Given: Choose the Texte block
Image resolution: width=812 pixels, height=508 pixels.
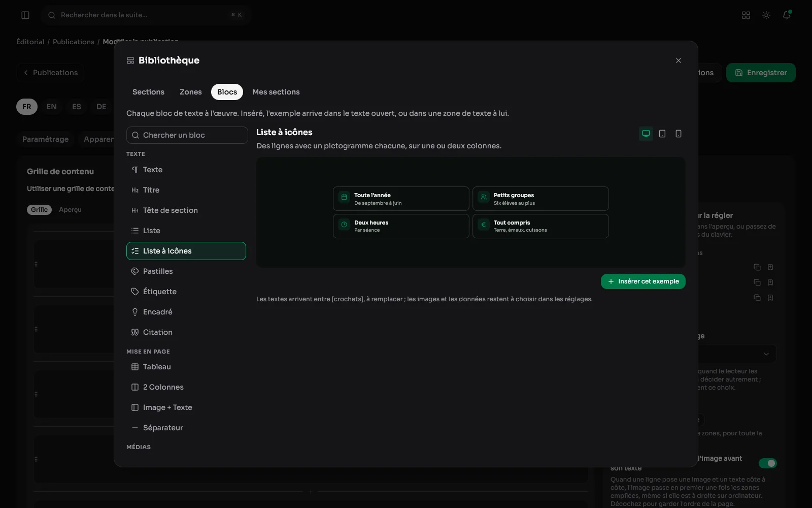Looking at the screenshot, I should tap(186, 170).
